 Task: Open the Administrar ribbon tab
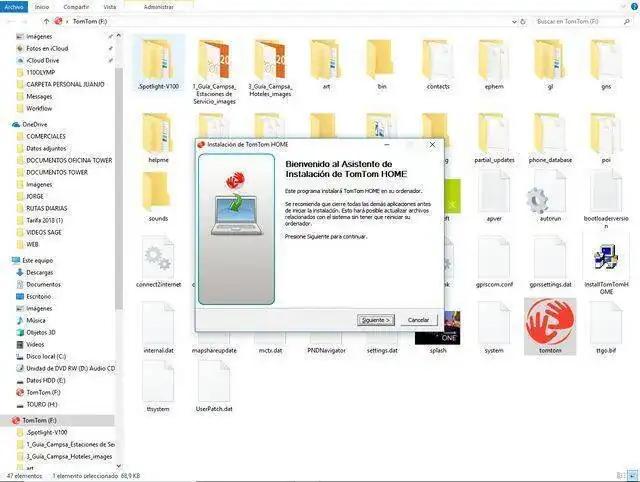pyautogui.click(x=159, y=7)
